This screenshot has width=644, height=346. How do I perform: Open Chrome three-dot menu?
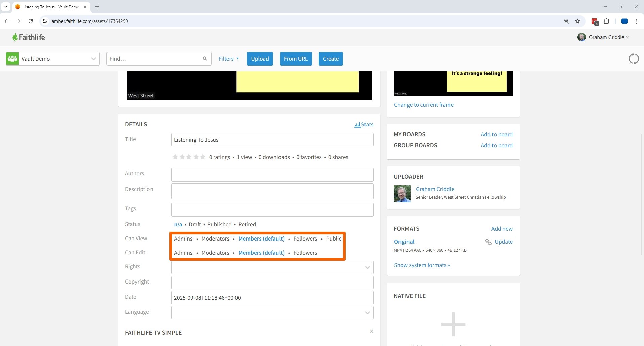click(x=637, y=21)
